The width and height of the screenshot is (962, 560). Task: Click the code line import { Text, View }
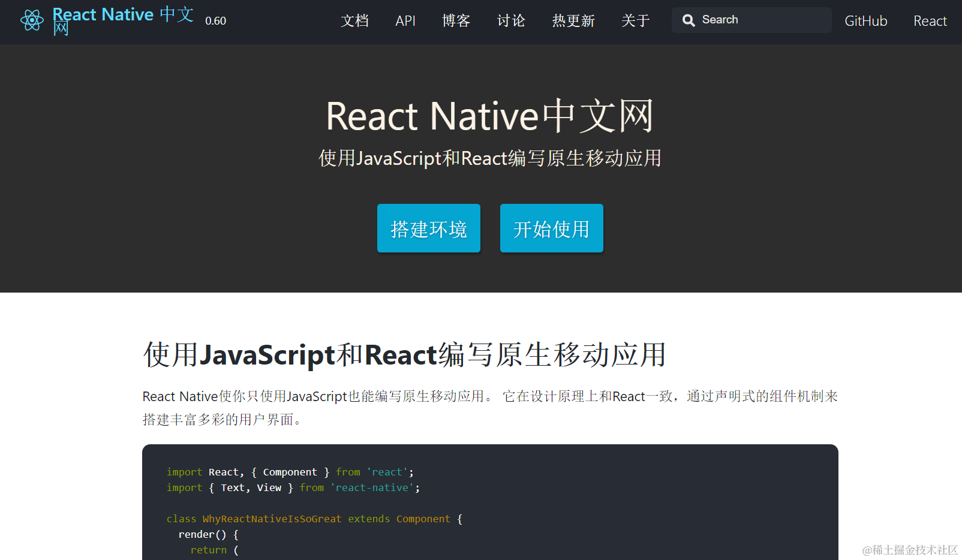click(x=293, y=488)
